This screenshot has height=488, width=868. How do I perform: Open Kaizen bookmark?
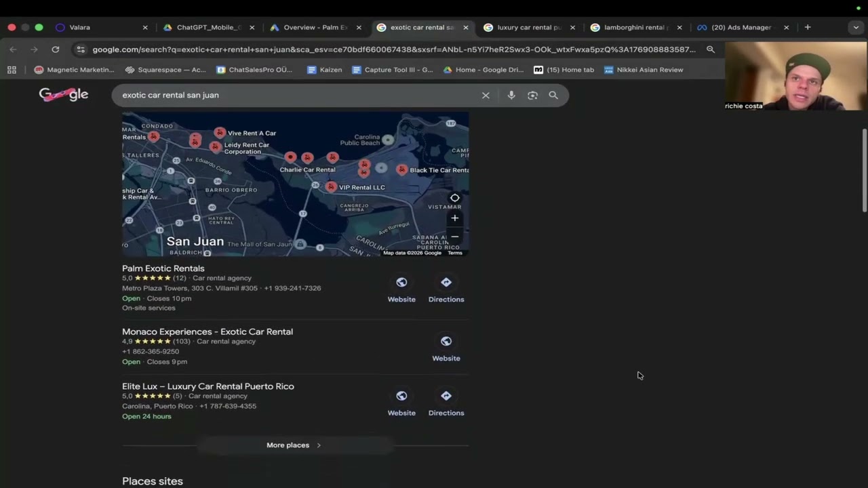[x=324, y=70]
